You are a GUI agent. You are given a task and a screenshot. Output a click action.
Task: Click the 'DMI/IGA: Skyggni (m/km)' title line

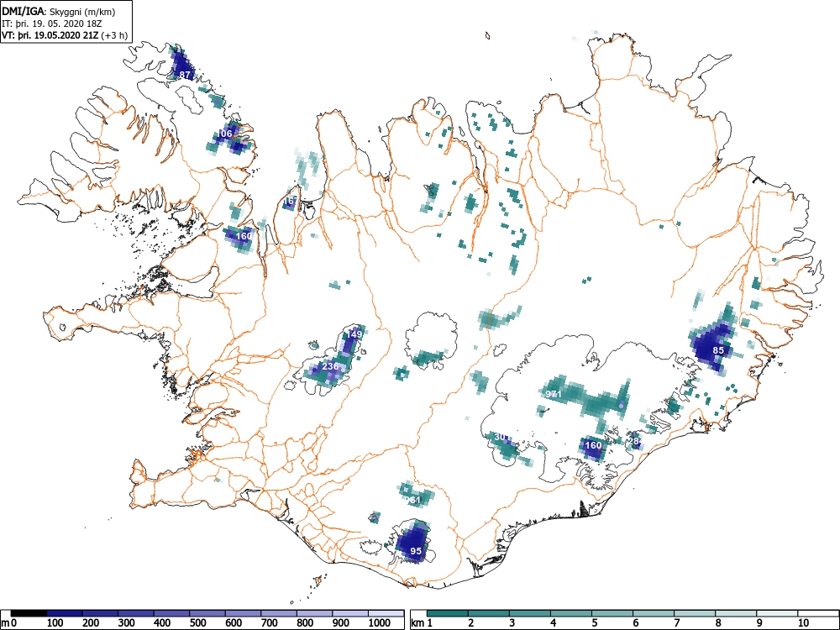click(59, 11)
